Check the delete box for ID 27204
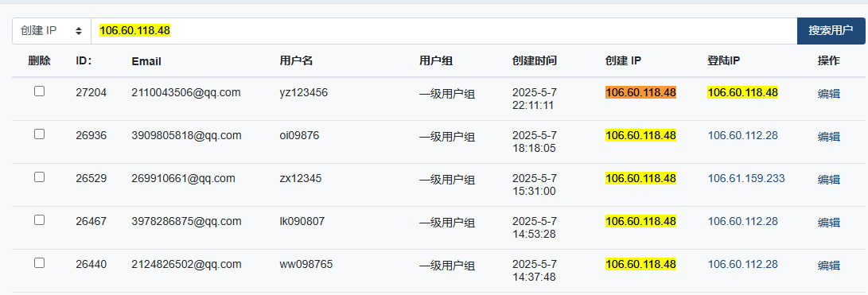 coord(39,91)
